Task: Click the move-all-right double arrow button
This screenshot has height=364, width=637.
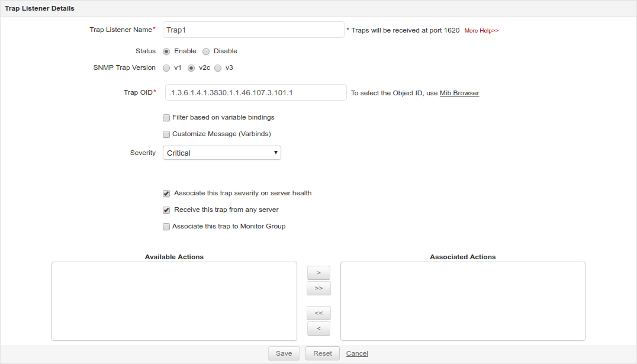Action: (318, 288)
